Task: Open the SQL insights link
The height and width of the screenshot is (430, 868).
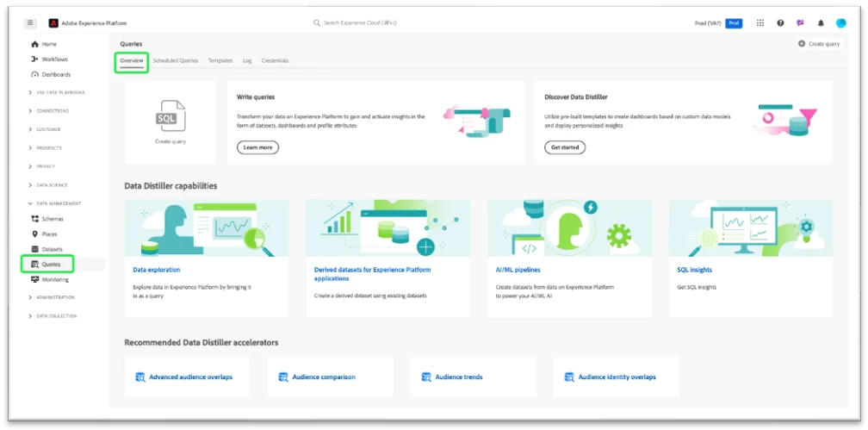Action: click(695, 270)
